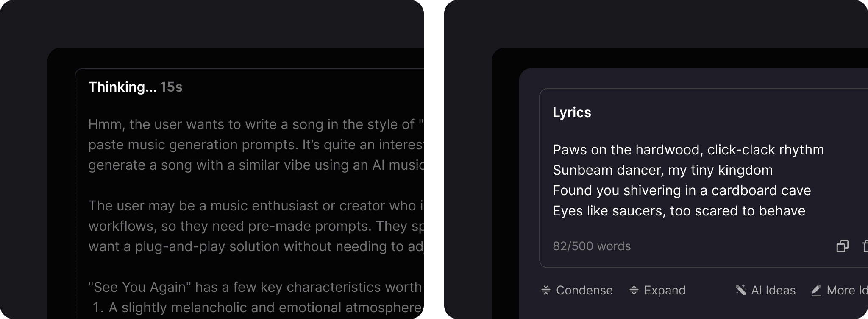Use Expand to lengthen the lyrics
Image resolution: width=868 pixels, height=319 pixels.
(x=658, y=290)
